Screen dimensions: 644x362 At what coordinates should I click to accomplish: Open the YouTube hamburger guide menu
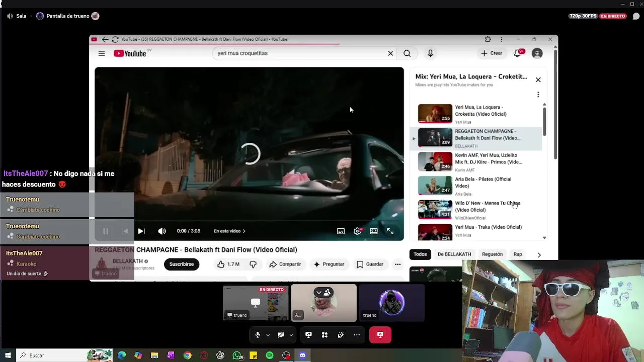pos(102,53)
